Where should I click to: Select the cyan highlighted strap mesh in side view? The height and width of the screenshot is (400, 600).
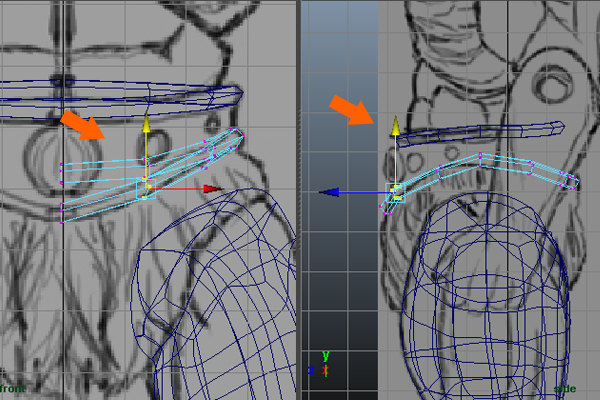(x=480, y=183)
